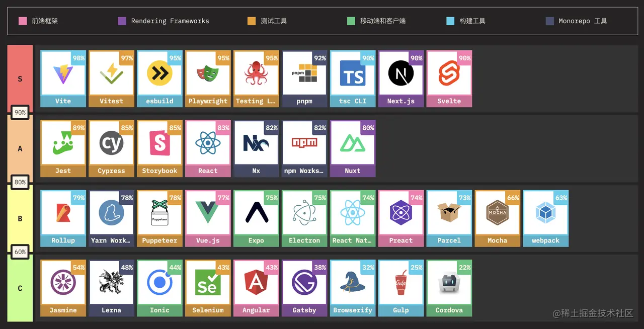Select the Nx logo icon
The image size is (644, 329).
(256, 143)
